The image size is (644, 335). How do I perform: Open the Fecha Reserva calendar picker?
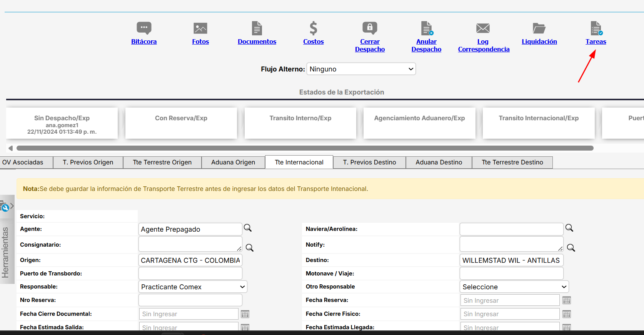pyautogui.click(x=567, y=300)
